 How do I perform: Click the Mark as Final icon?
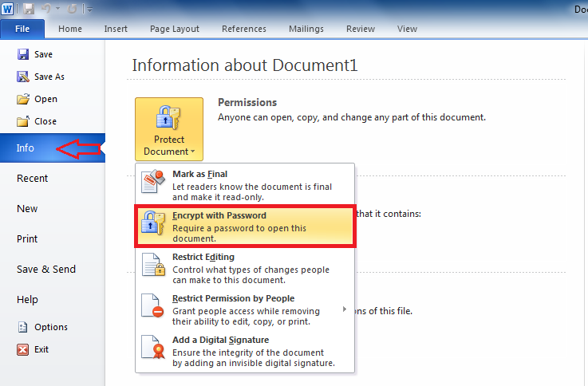[x=153, y=182]
